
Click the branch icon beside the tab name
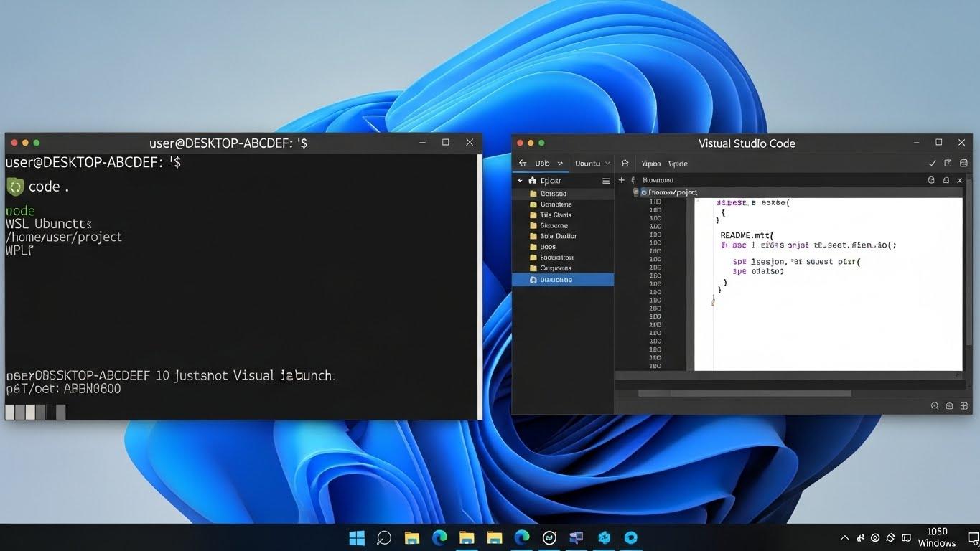(634, 179)
